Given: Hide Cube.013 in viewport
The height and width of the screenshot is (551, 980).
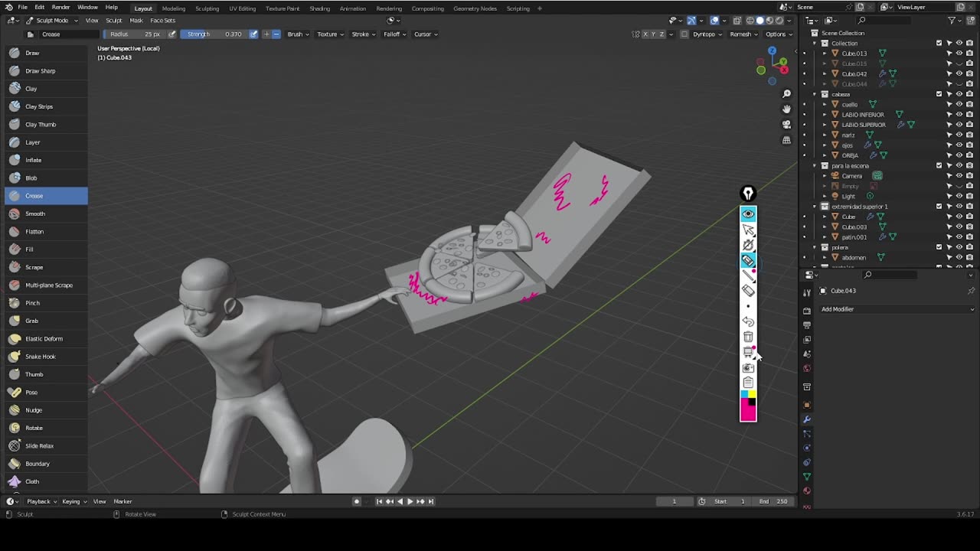Looking at the screenshot, I should (959, 54).
